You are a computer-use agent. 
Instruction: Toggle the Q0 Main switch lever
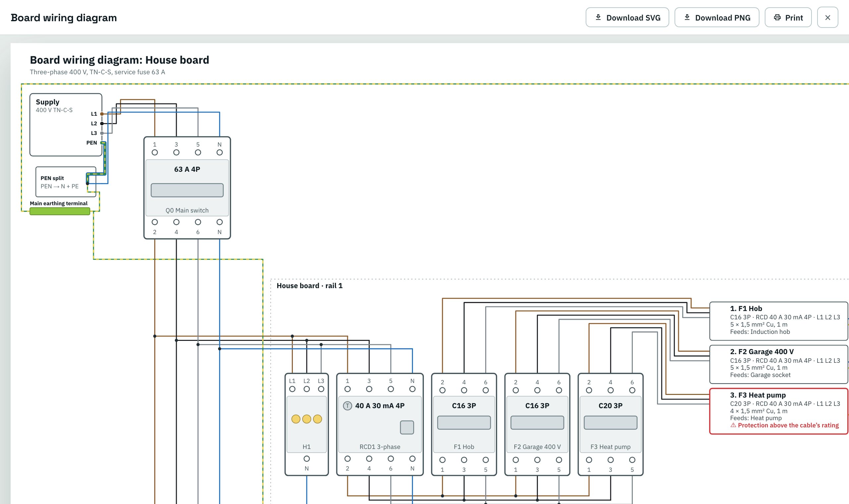[x=187, y=190]
